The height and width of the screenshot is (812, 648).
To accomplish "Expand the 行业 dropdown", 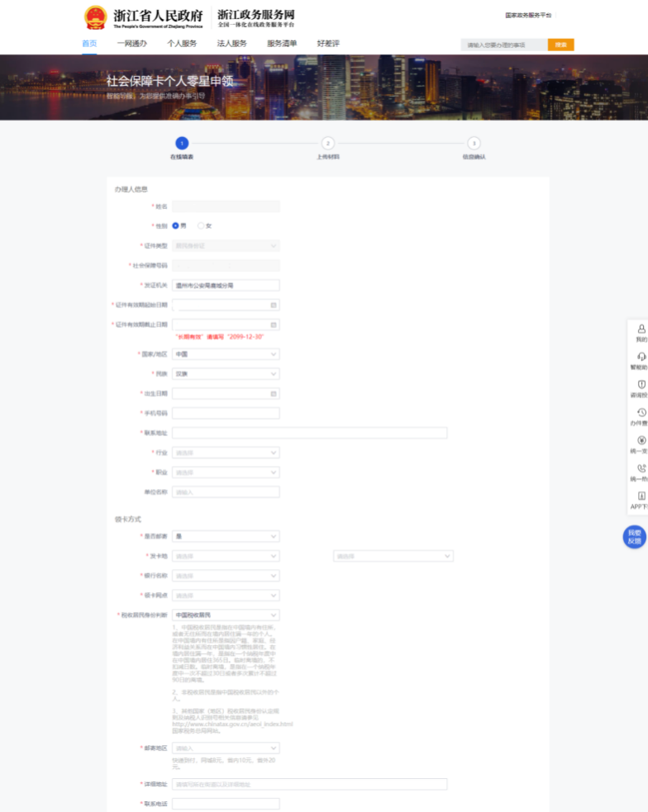I will click(226, 453).
